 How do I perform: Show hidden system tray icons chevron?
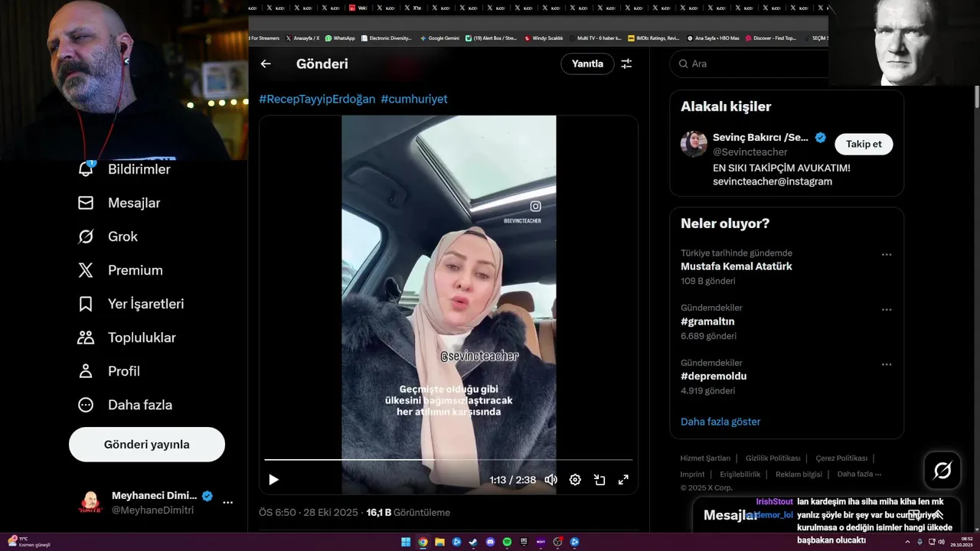click(907, 542)
